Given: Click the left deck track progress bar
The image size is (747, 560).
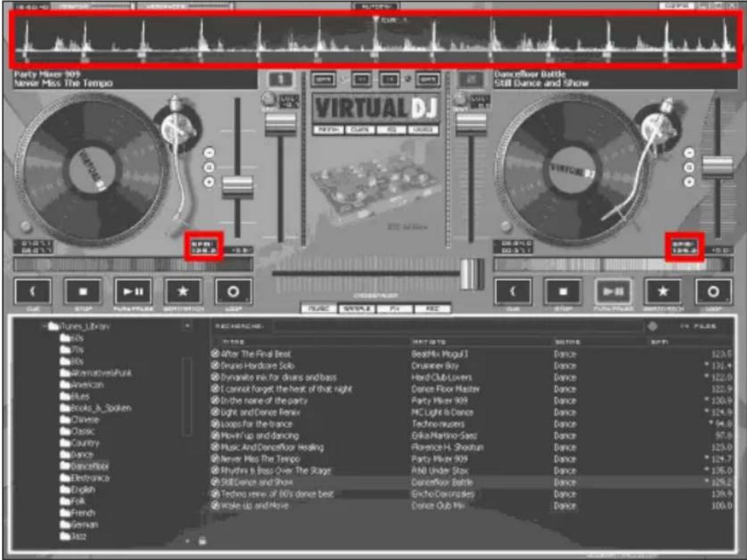Looking at the screenshot, I should (x=133, y=264).
